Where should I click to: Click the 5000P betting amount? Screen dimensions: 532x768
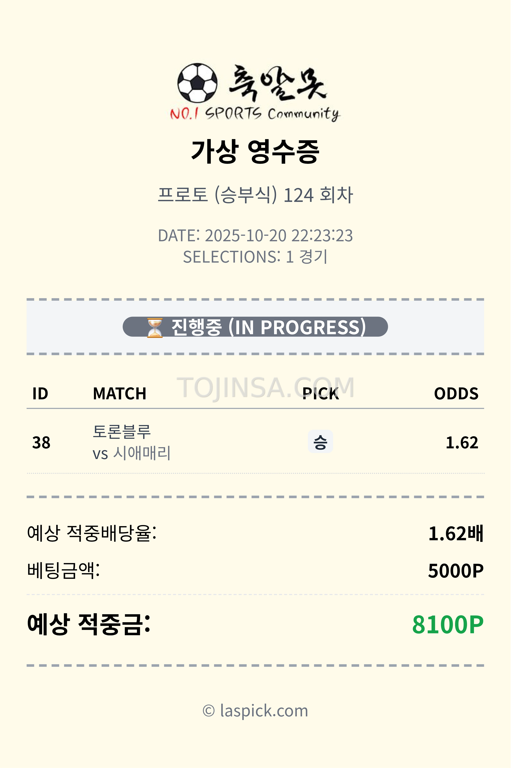point(456,571)
